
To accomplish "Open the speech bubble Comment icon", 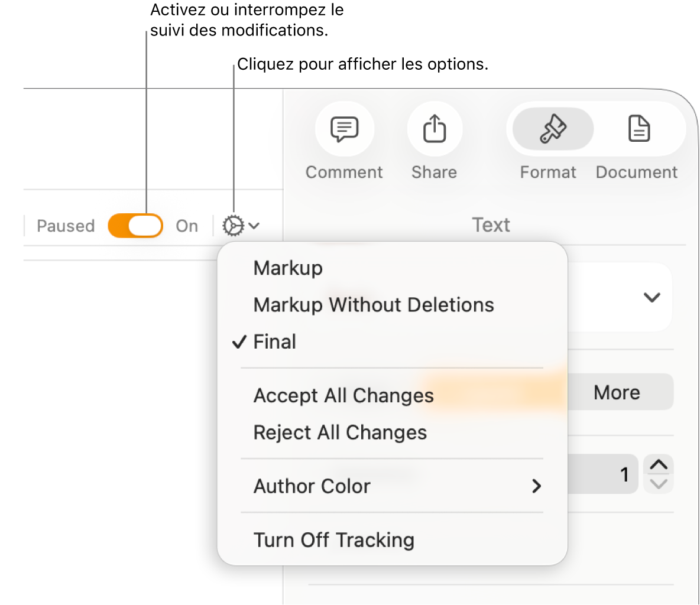I will [x=344, y=129].
